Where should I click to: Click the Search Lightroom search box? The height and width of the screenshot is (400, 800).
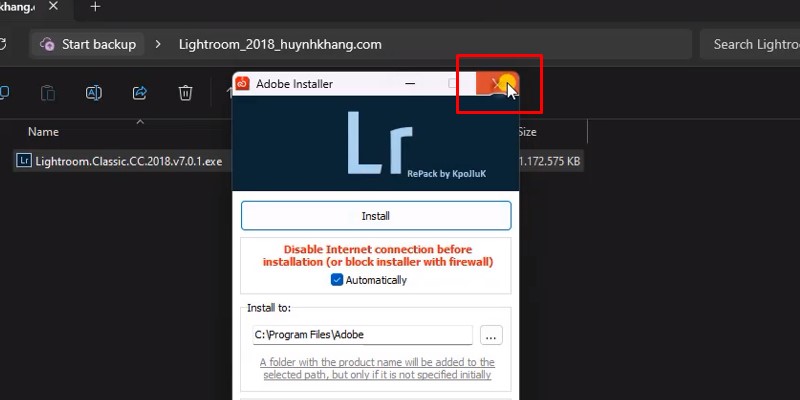(x=755, y=44)
